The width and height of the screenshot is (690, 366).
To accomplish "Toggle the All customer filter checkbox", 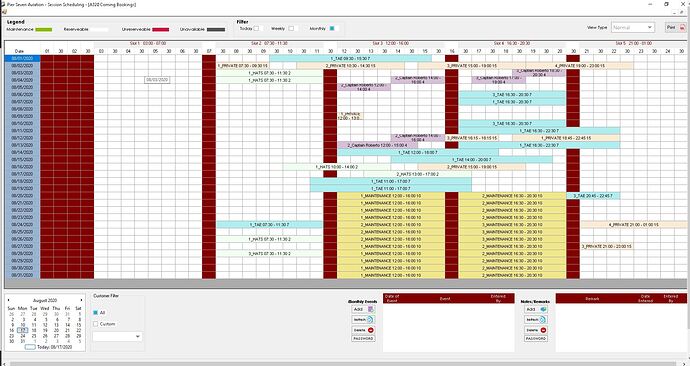I will click(95, 312).
